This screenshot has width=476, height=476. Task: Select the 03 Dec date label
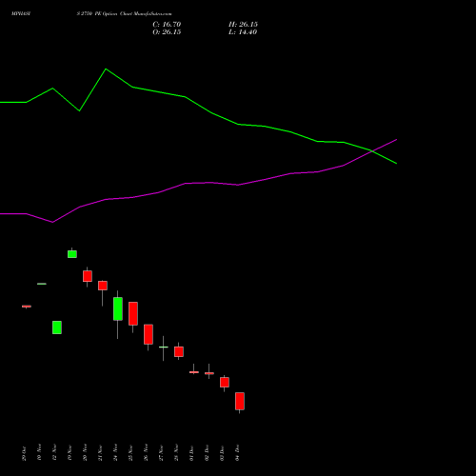222,452
